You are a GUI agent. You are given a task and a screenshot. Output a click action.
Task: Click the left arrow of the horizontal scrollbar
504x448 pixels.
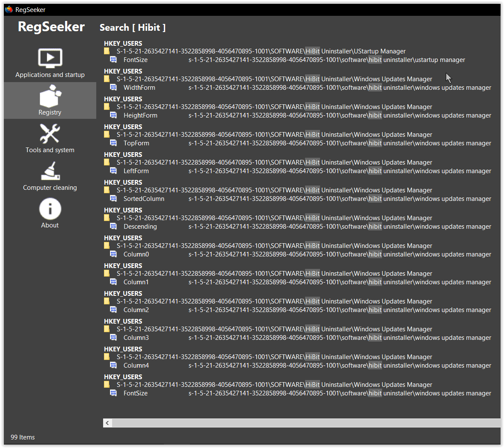(107, 423)
